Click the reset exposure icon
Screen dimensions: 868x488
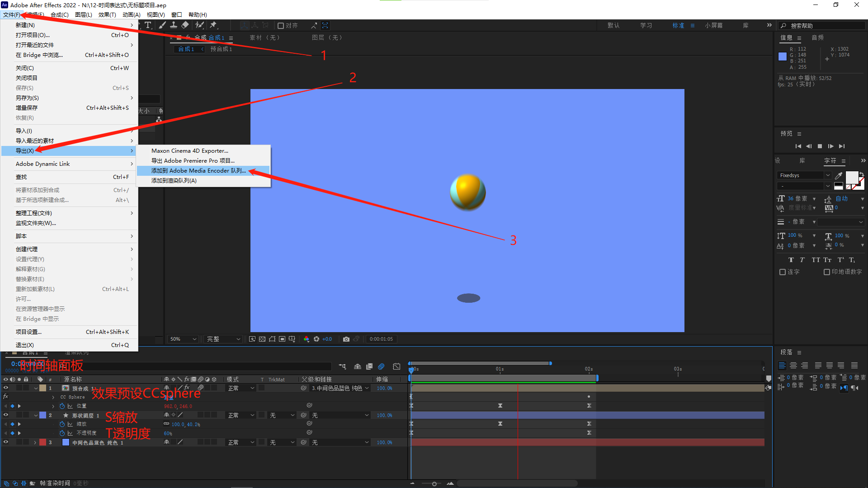point(316,339)
